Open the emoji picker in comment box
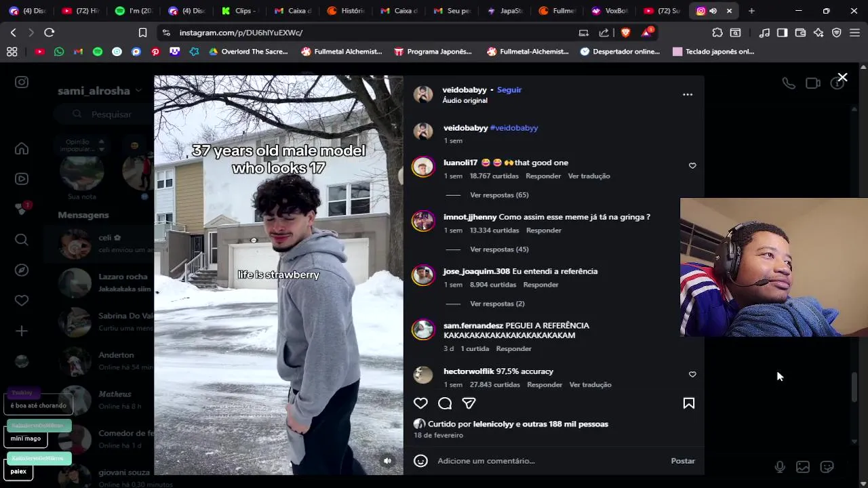 point(420,461)
